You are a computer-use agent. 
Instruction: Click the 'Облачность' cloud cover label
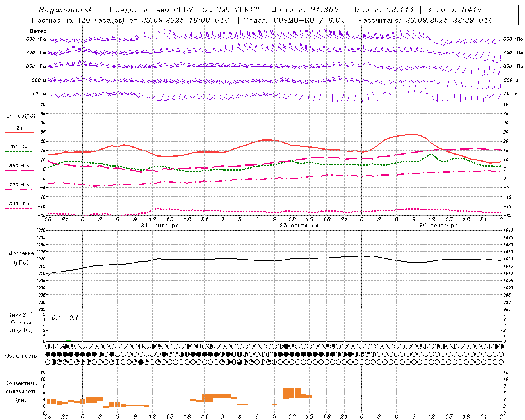click(21, 356)
